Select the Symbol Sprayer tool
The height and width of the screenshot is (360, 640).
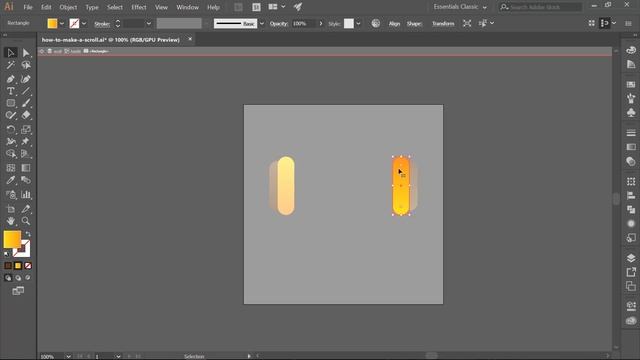pos(11,195)
